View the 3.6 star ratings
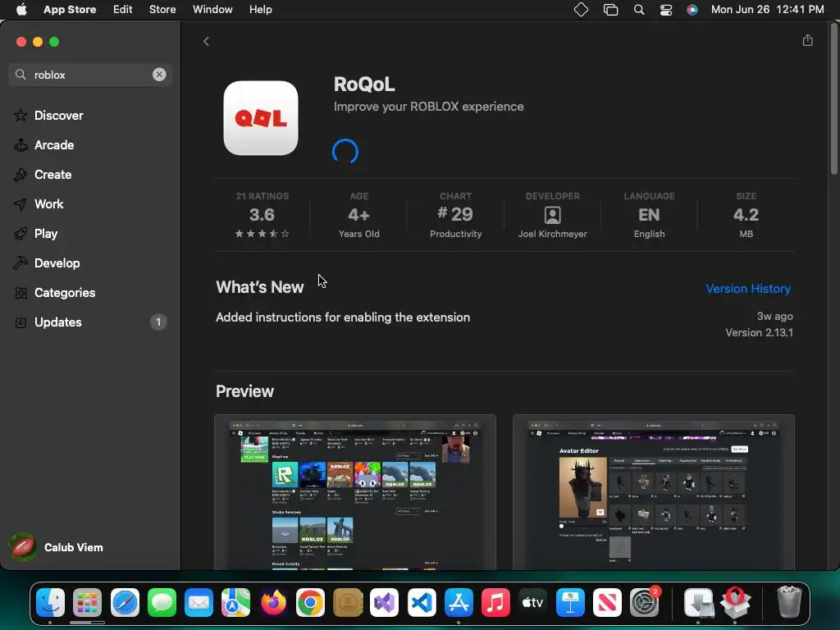This screenshot has height=630, width=840. (x=262, y=214)
